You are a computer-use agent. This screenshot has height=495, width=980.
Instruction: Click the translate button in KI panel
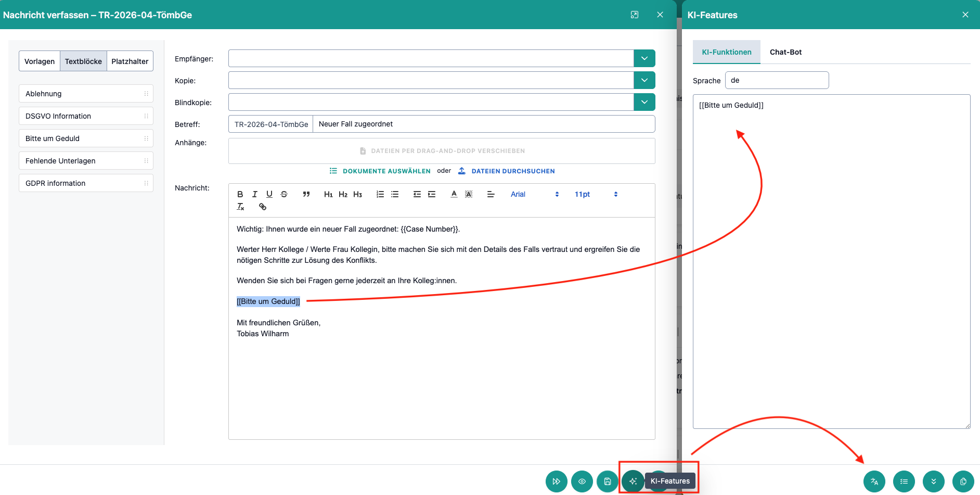(x=874, y=481)
